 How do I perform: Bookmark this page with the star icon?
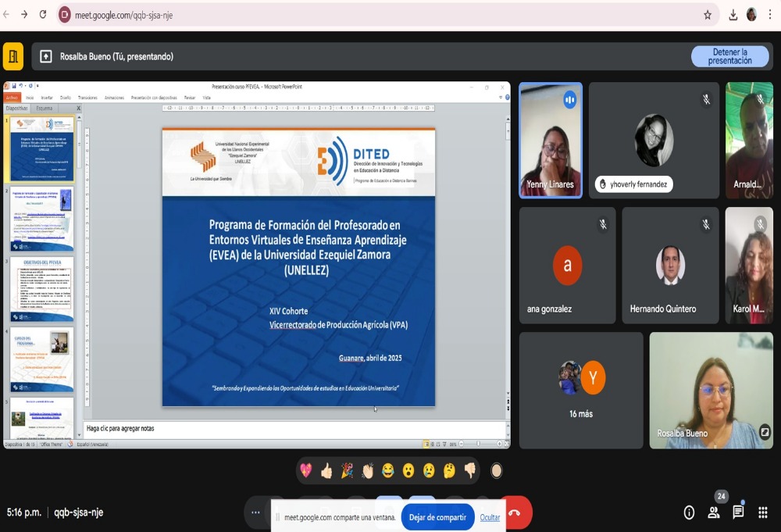[708, 15]
